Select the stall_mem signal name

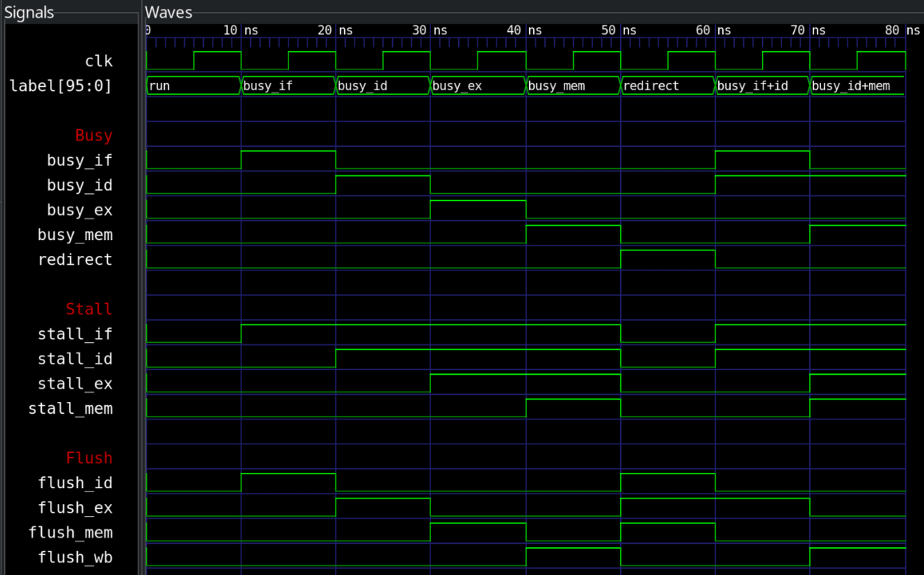click(x=70, y=409)
